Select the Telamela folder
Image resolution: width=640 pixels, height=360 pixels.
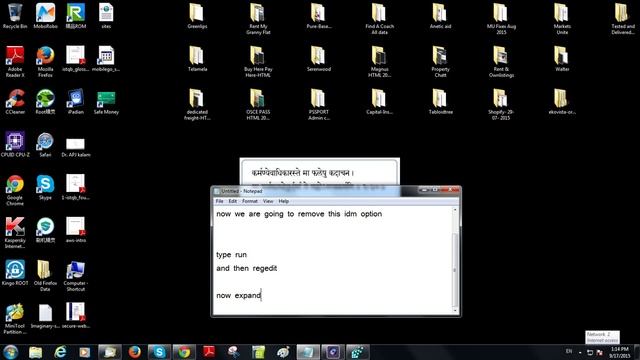(197, 59)
